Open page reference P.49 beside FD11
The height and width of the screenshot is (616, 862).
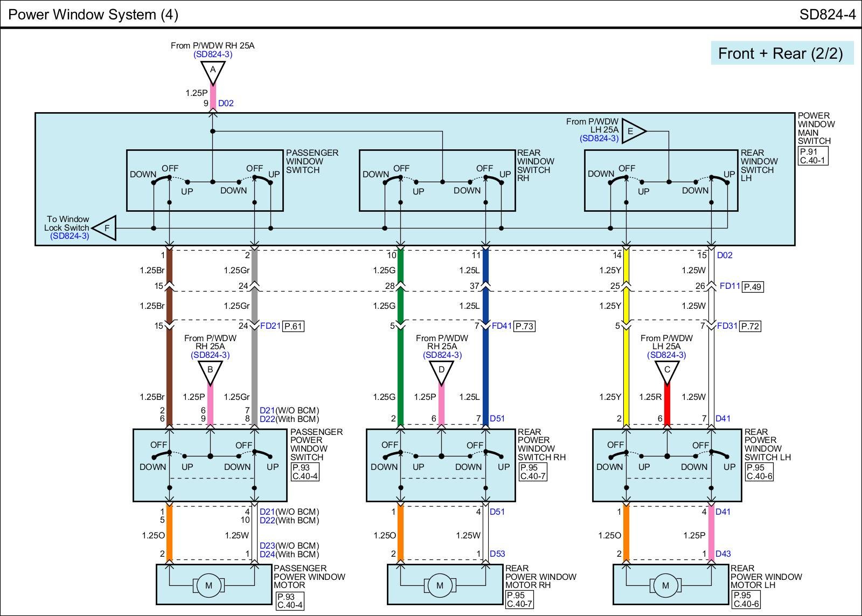pos(752,287)
